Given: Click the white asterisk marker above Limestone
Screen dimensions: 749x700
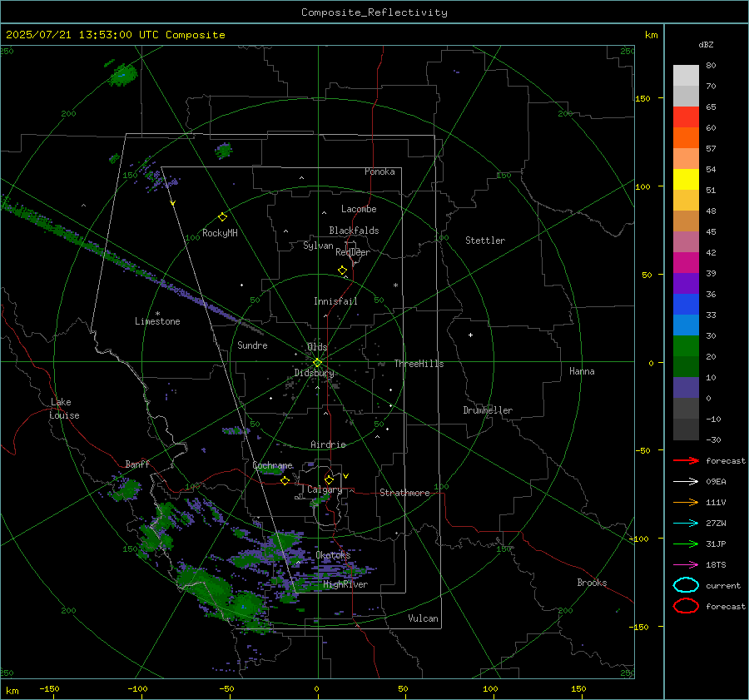Looking at the screenshot, I should pyautogui.click(x=157, y=314).
